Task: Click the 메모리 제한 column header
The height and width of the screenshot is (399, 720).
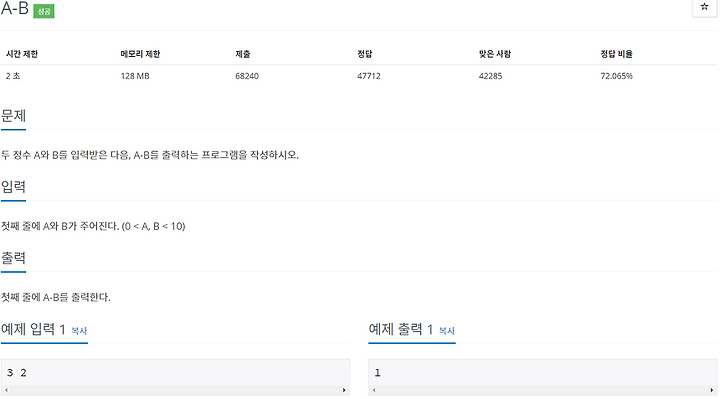Action: 140,54
